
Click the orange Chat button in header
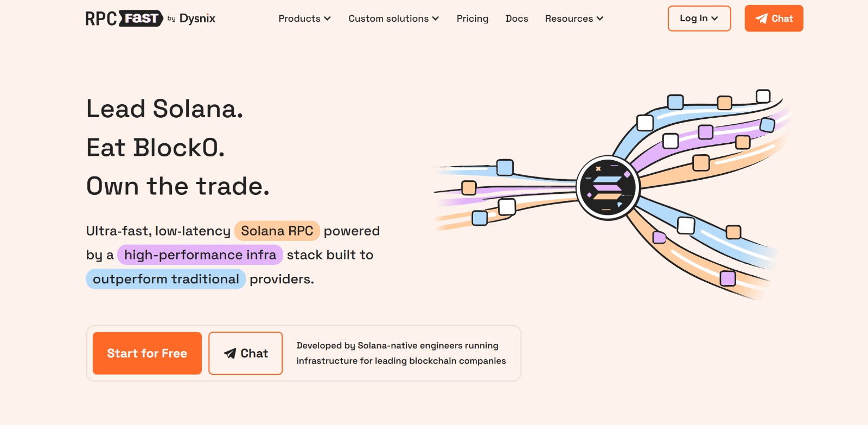click(x=774, y=18)
